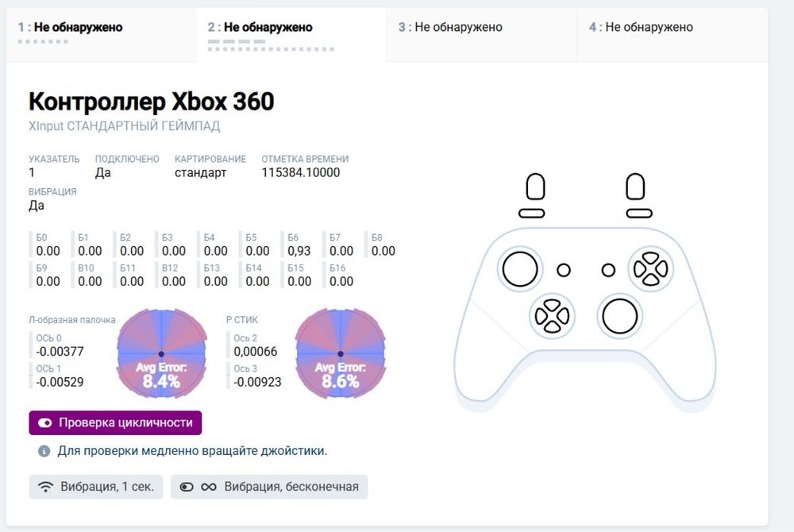Screen dimensions: 794x532
Task: Click the right analog stick on controller diagram
Action: coord(620,316)
